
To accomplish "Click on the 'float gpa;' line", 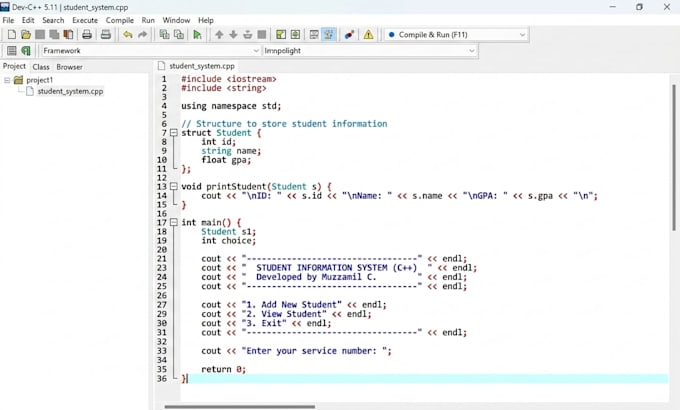I will [x=226, y=160].
